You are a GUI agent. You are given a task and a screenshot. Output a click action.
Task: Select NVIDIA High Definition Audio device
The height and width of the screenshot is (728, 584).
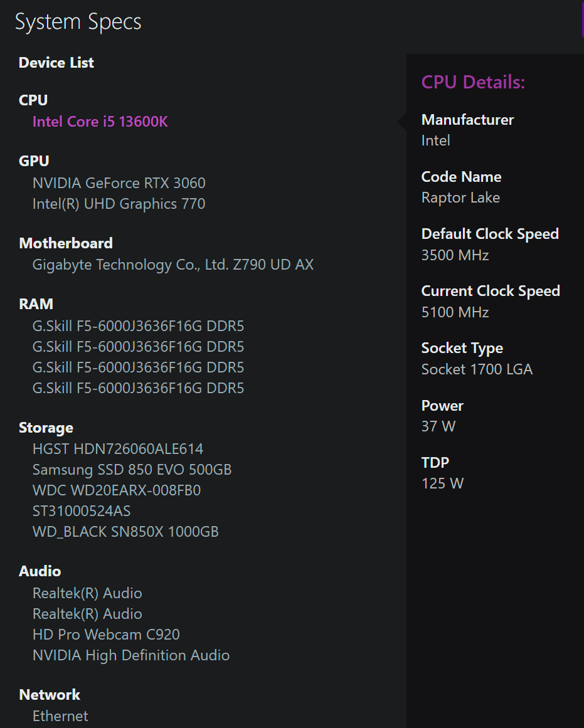click(x=131, y=655)
